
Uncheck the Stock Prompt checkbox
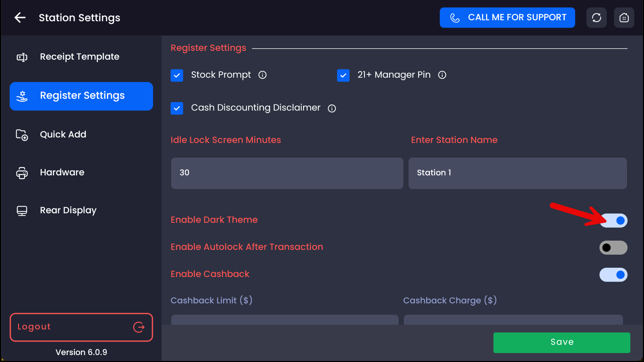[177, 75]
